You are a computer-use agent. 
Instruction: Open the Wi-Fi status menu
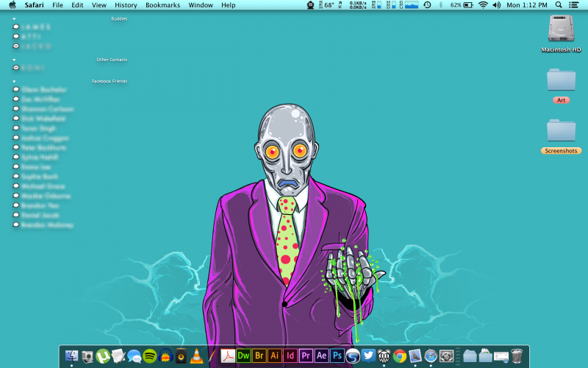(x=483, y=5)
